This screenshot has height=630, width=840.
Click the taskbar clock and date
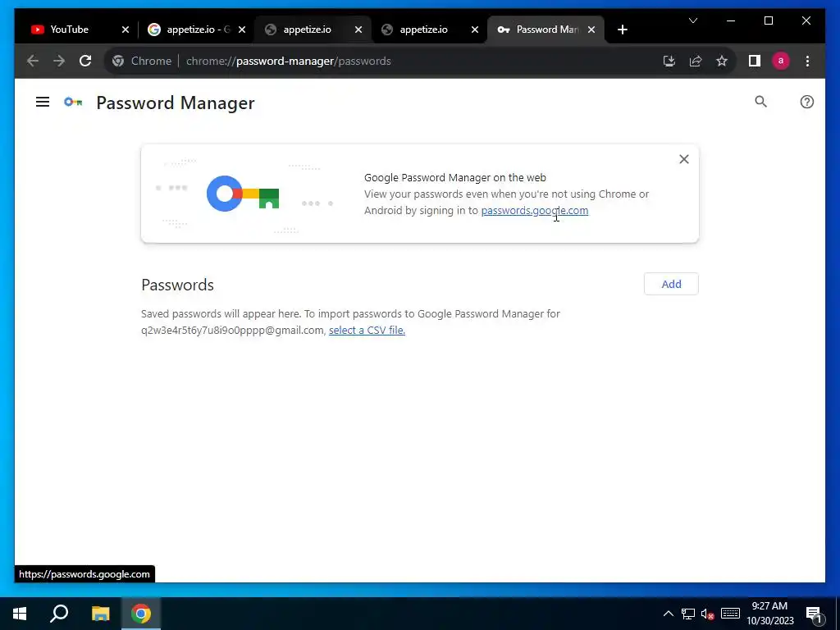coord(769,614)
